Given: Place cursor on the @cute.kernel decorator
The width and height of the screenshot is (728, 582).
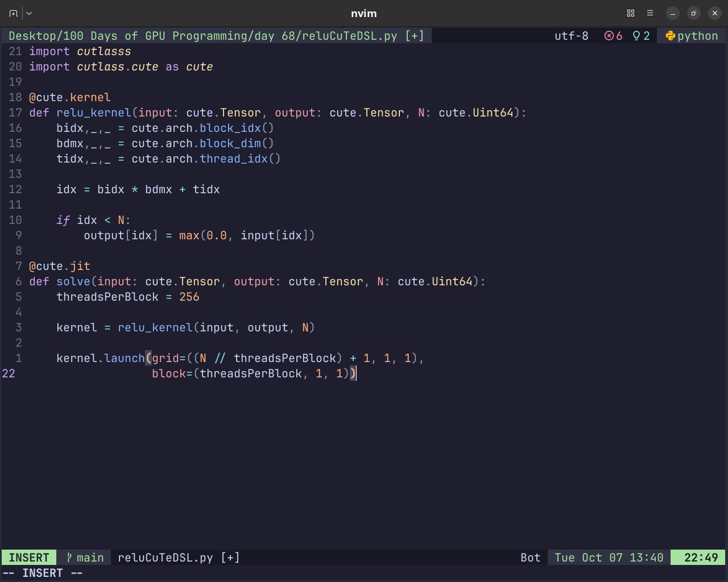Looking at the screenshot, I should 70,97.
